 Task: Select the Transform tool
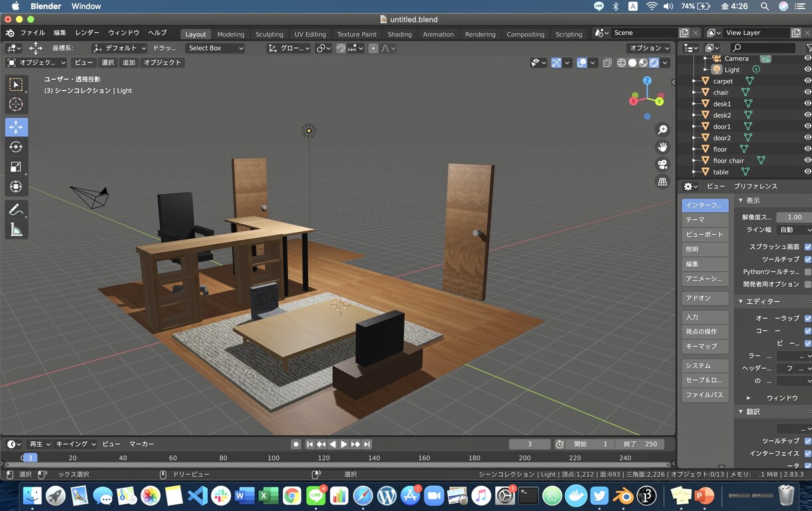point(16,187)
